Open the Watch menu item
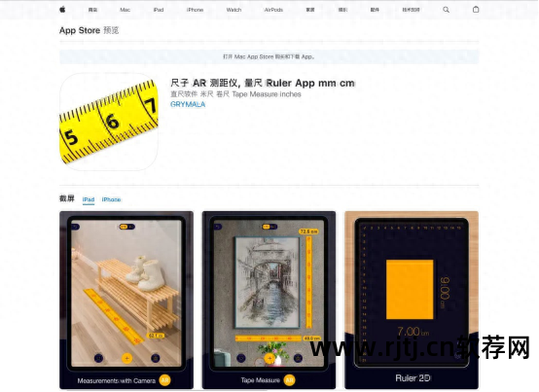 [x=234, y=10]
